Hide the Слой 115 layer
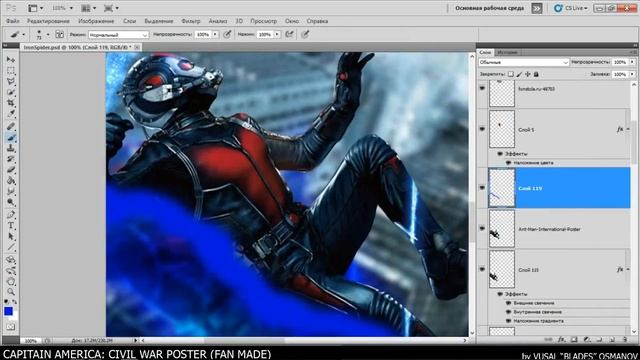The height and width of the screenshot is (360, 640). click(x=482, y=269)
